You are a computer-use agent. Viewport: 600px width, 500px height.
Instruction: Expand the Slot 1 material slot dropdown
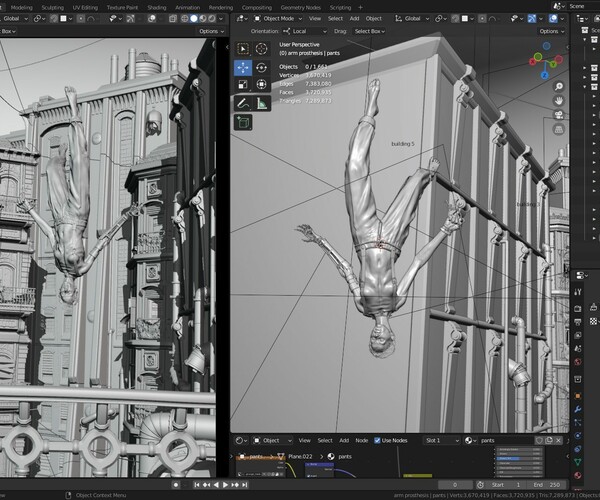[441, 440]
